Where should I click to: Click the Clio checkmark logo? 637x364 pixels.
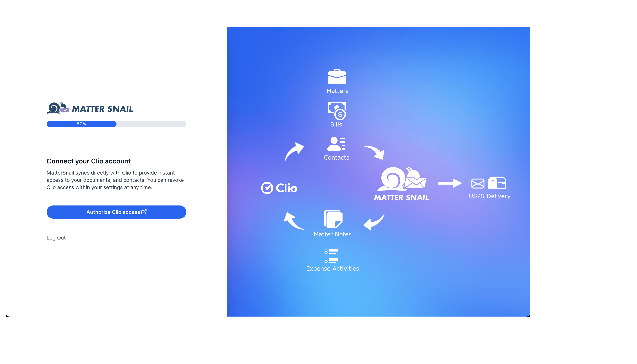click(x=267, y=188)
